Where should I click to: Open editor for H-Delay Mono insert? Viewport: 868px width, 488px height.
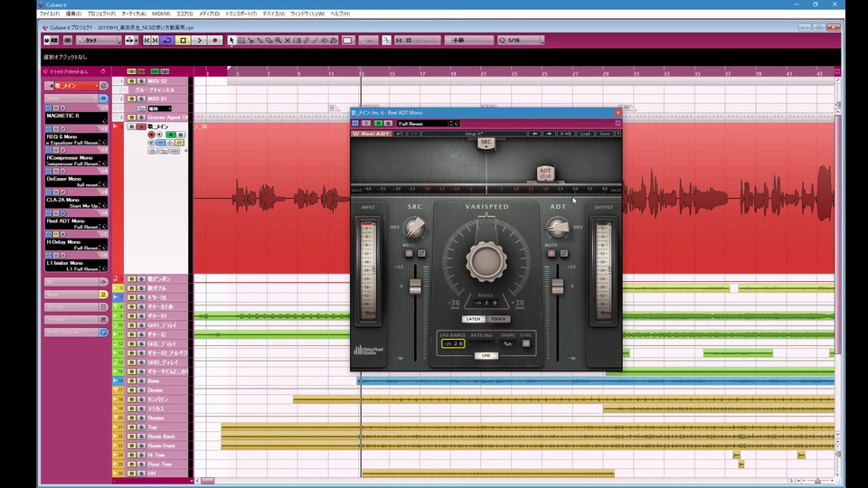62,235
